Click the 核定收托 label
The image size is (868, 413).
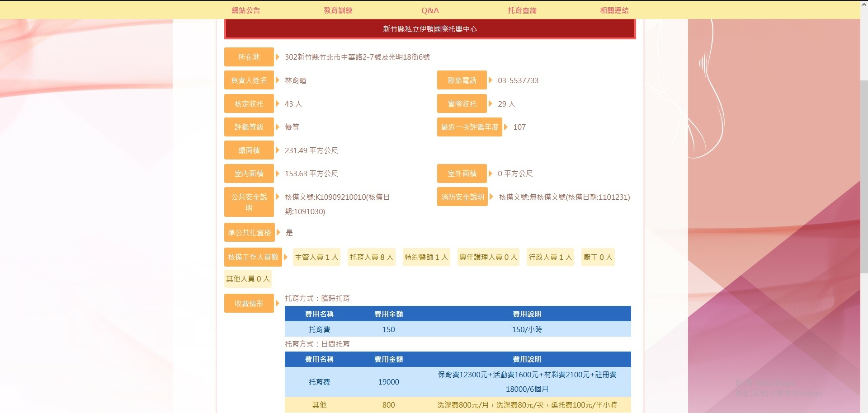click(249, 104)
